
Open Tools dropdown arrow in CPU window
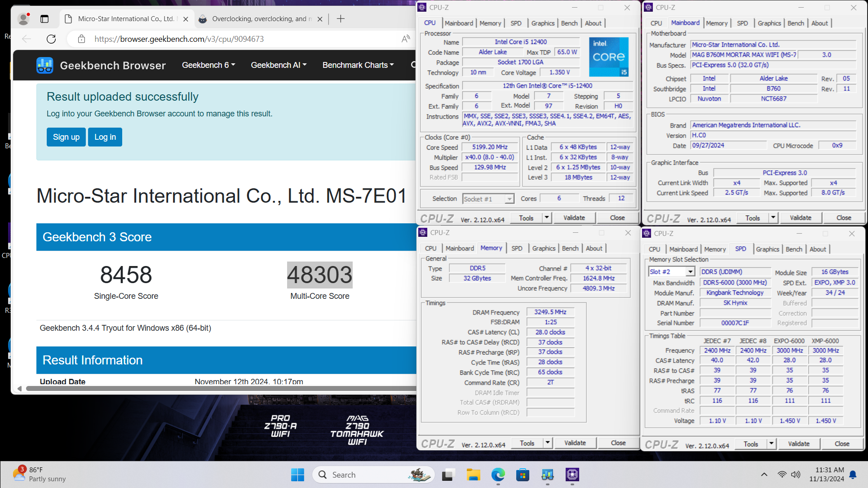pos(547,217)
